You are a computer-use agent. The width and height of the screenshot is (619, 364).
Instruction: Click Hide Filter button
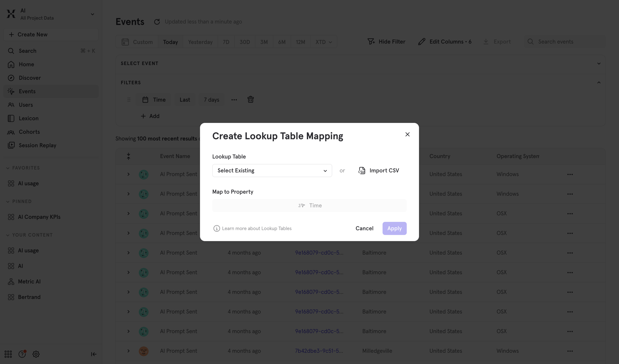[x=386, y=42]
